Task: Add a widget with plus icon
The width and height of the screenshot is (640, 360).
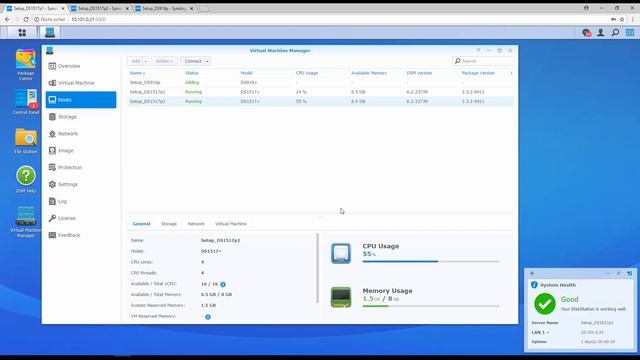Action: point(532,273)
